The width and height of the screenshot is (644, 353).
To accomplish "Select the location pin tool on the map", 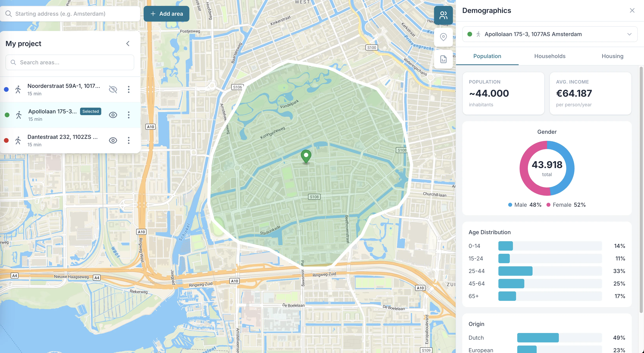I will pyautogui.click(x=443, y=37).
